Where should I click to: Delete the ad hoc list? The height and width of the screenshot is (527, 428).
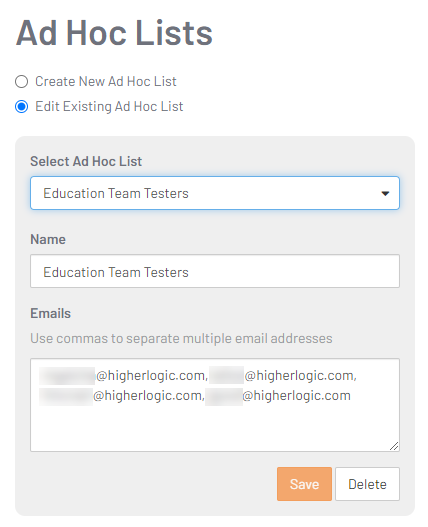coord(367,484)
